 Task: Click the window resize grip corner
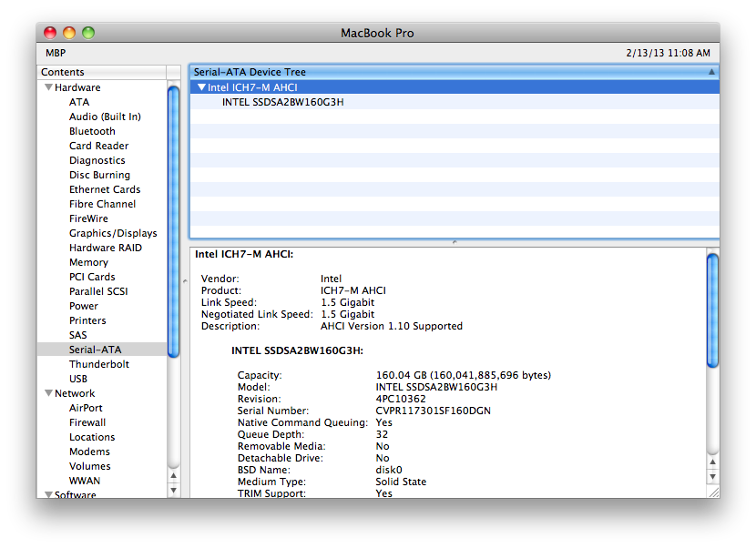(x=713, y=492)
